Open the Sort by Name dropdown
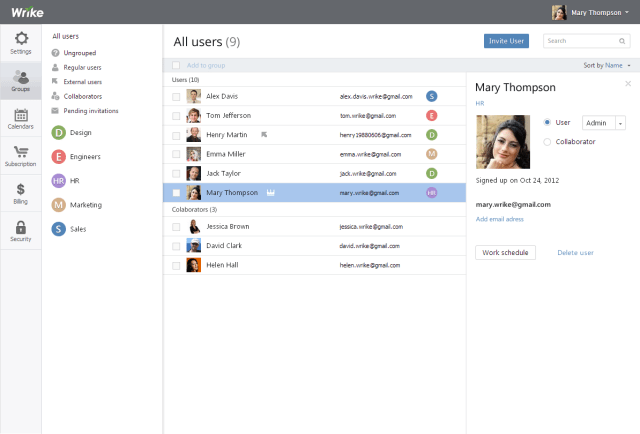The image size is (640, 434). tap(607, 65)
